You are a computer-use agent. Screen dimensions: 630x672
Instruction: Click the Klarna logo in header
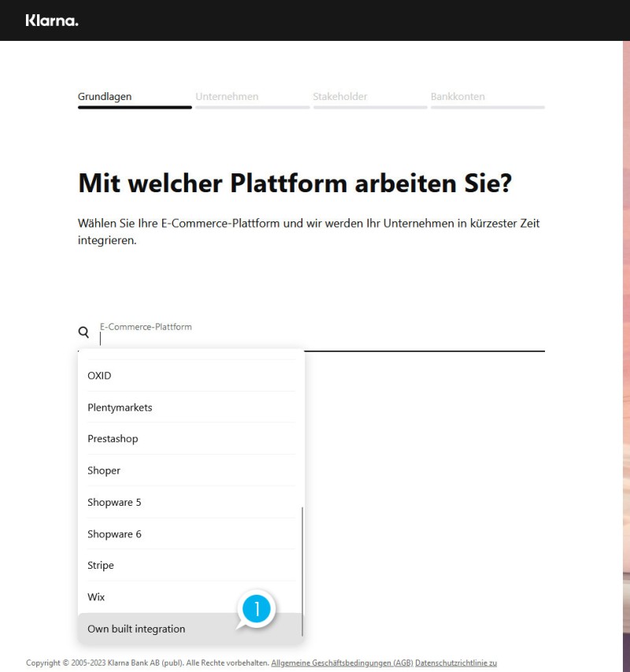coord(52,20)
